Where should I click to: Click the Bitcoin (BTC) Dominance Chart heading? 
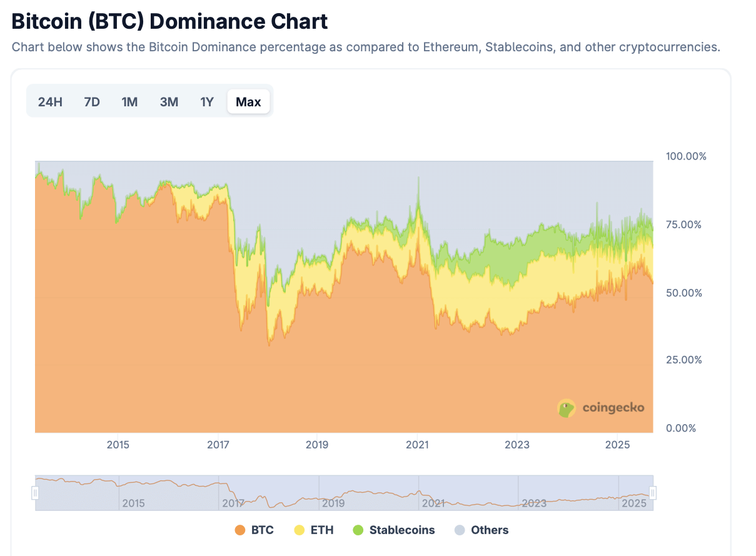tap(169, 21)
